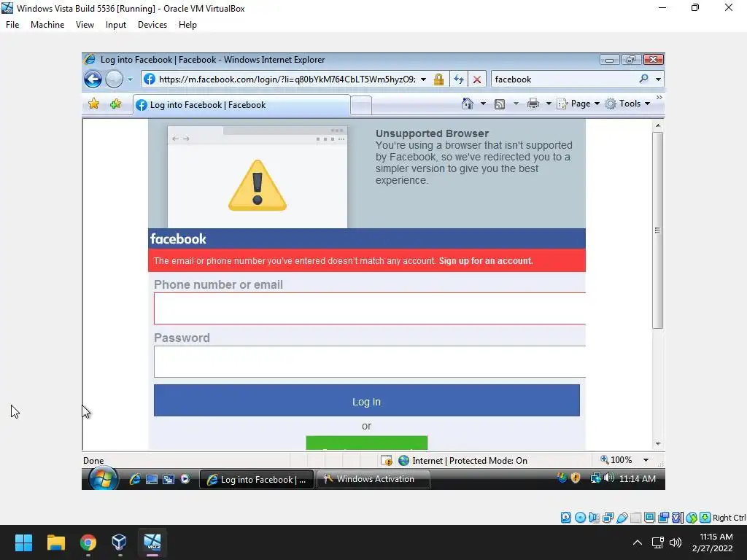Open recent pages dropdown beside forward button
This screenshot has width=747, height=560.
coord(130,79)
